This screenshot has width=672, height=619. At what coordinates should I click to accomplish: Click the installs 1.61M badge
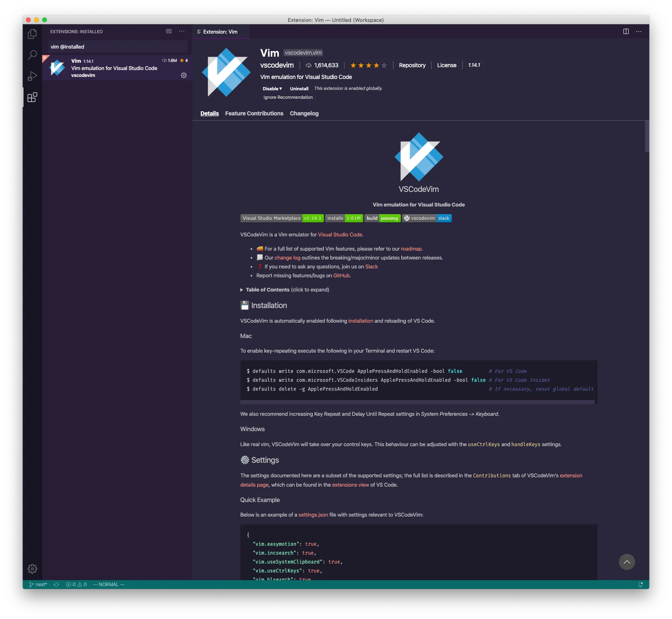(344, 218)
